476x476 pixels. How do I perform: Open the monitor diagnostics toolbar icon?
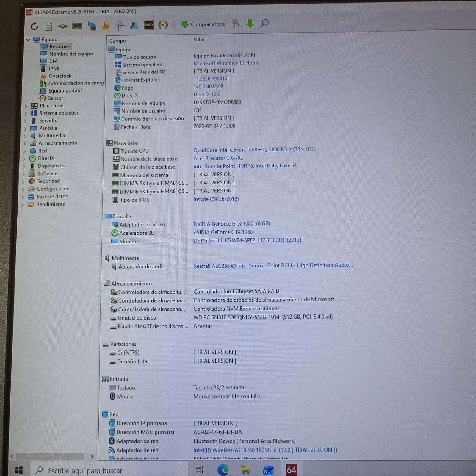pos(92,26)
